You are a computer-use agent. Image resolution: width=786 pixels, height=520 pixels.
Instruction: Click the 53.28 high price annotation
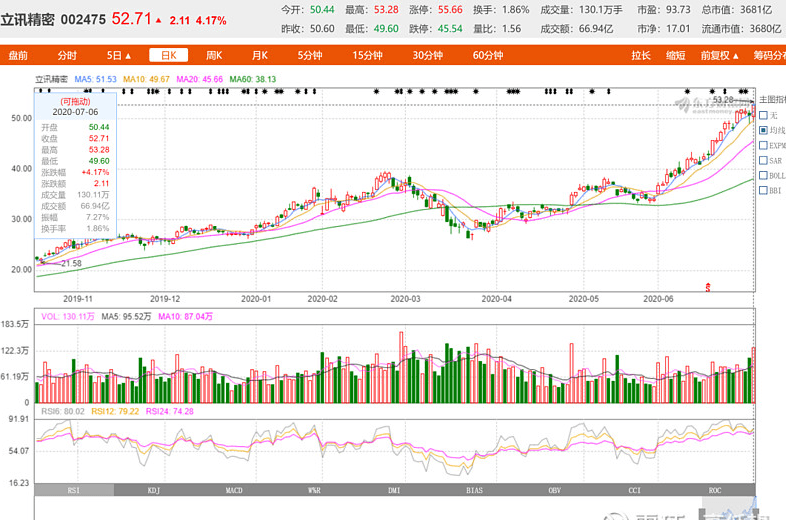pyautogui.click(x=723, y=100)
